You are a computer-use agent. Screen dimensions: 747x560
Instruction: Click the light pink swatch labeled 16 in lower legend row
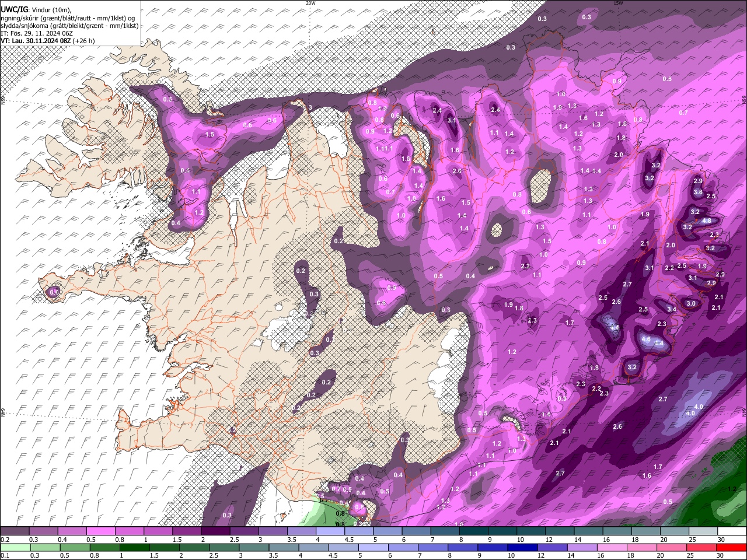click(612, 548)
